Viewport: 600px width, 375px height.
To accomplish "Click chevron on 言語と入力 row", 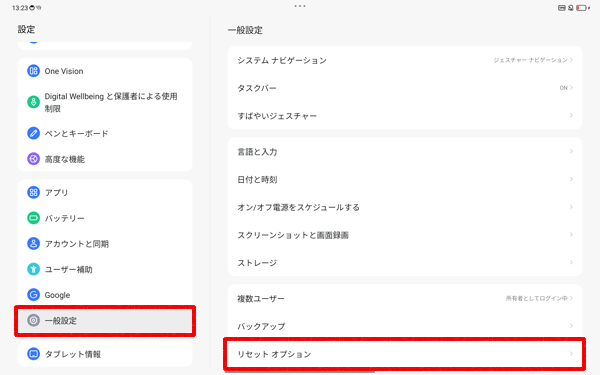I will pyautogui.click(x=571, y=151).
